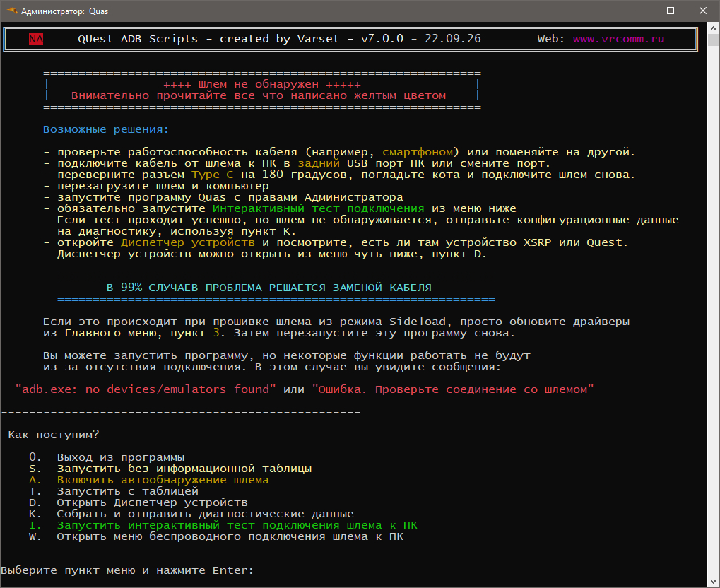Click the Quas console icon in the title bar
Viewport: 720px width, 588px height.
point(12,11)
